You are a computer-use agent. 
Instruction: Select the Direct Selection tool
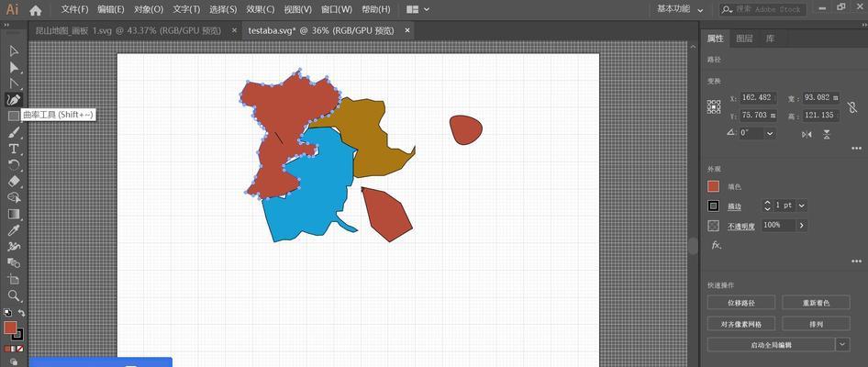(14, 68)
